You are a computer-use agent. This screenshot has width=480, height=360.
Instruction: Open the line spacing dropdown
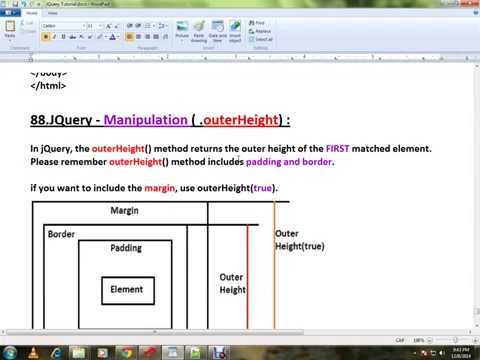pyautogui.click(x=162, y=26)
